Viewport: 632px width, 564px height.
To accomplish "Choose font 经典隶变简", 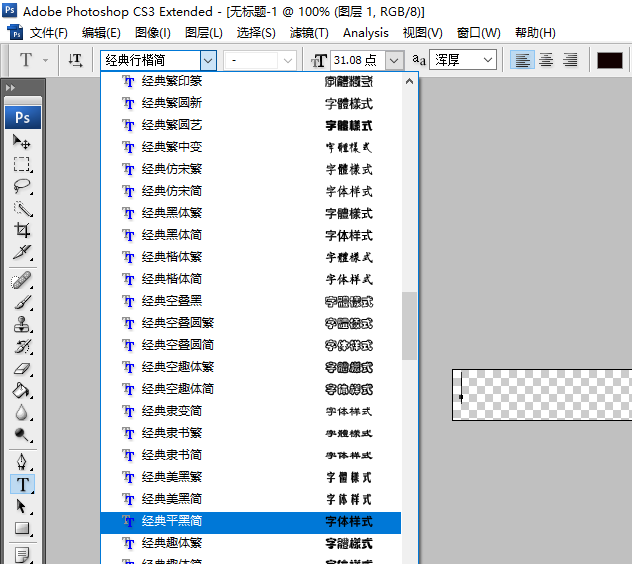I will [251, 411].
